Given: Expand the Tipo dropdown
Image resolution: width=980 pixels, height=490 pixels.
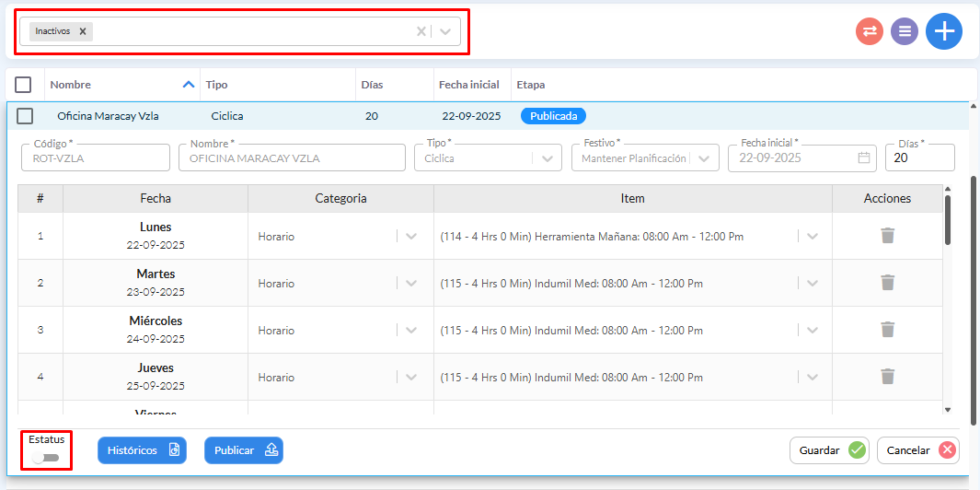Looking at the screenshot, I should point(548,158).
